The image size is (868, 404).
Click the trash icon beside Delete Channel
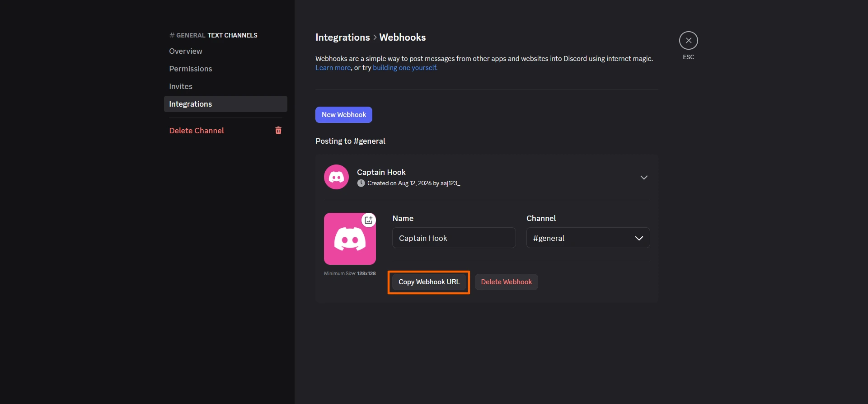(x=278, y=131)
